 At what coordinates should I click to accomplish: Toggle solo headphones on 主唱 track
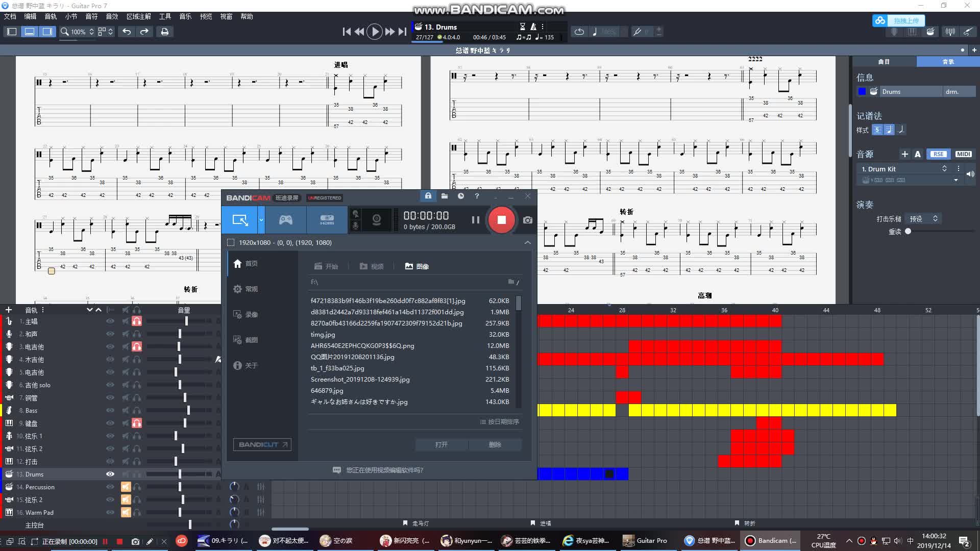[137, 321]
